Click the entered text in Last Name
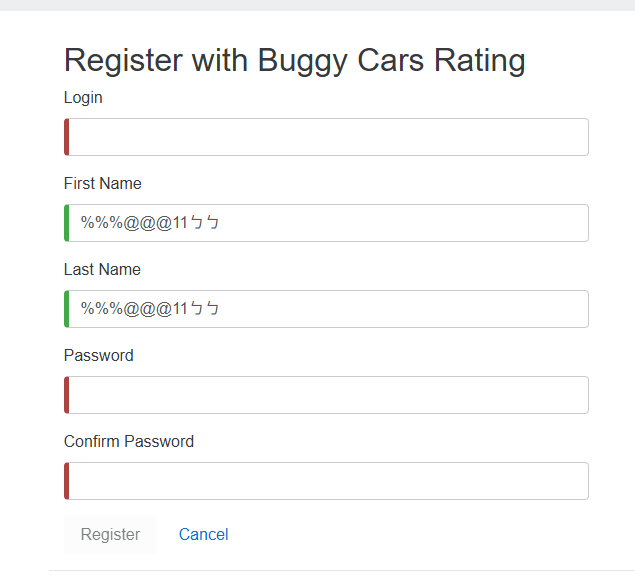Screen dimensions: 635x582 (x=149, y=309)
